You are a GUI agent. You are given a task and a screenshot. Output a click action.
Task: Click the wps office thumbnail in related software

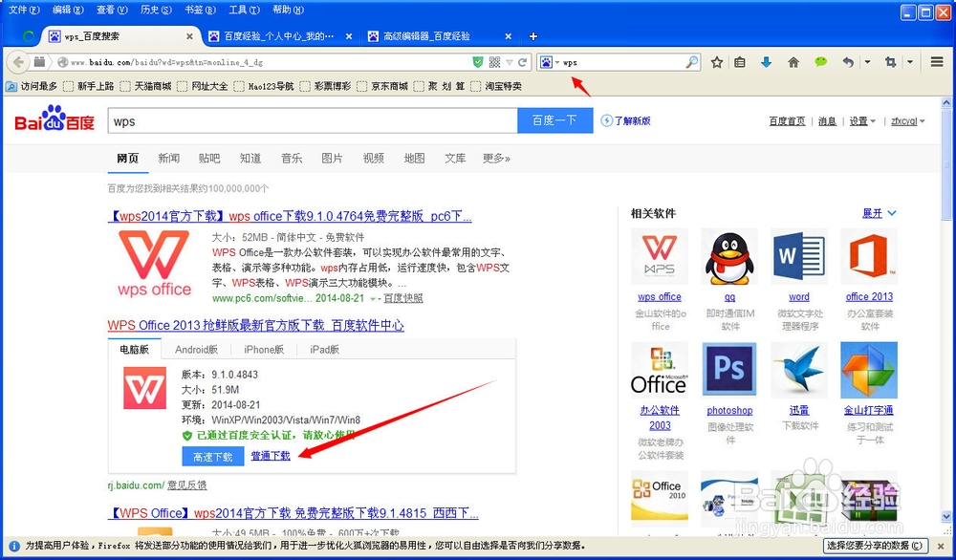click(660, 256)
